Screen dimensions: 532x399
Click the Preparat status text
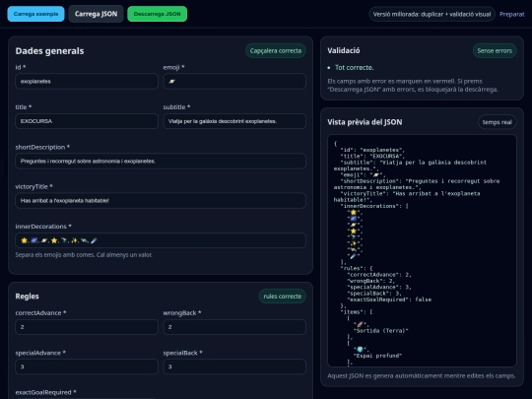click(511, 14)
